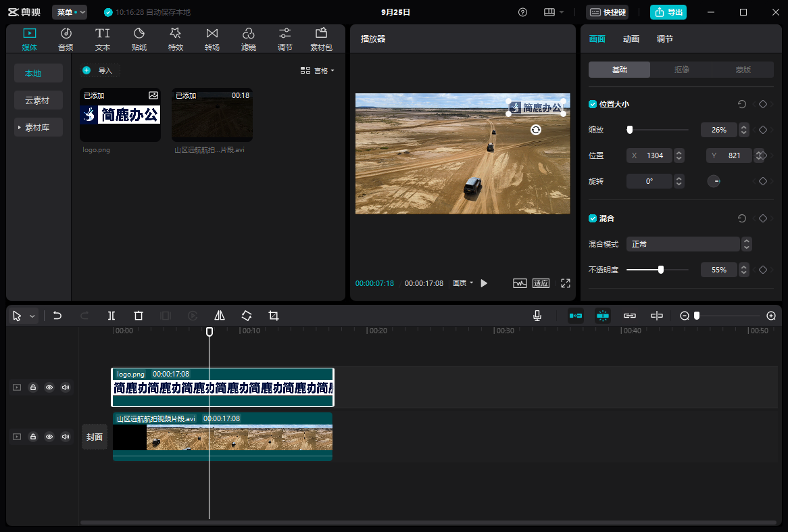Expand the 菜单 dropdown menu
The width and height of the screenshot is (788, 532).
point(70,12)
